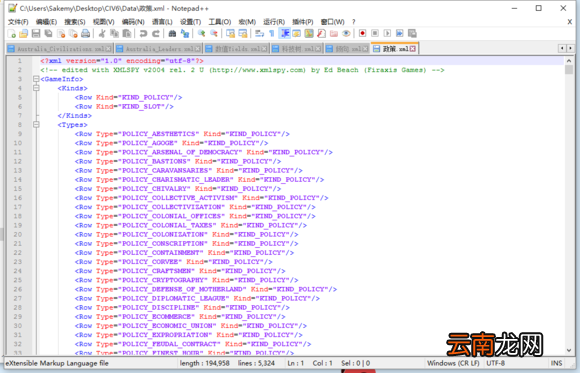Click the Zoom In toolbar icon

point(201,34)
